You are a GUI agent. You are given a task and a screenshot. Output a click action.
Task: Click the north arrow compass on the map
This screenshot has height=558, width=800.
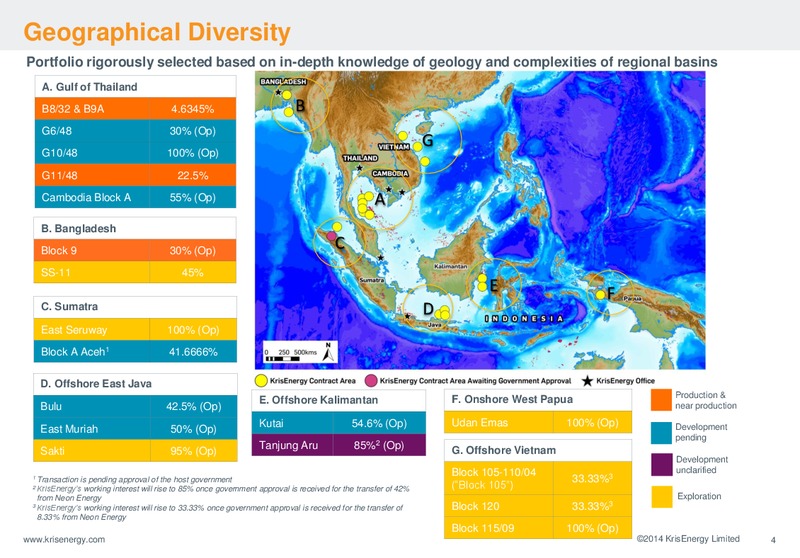[x=329, y=352]
